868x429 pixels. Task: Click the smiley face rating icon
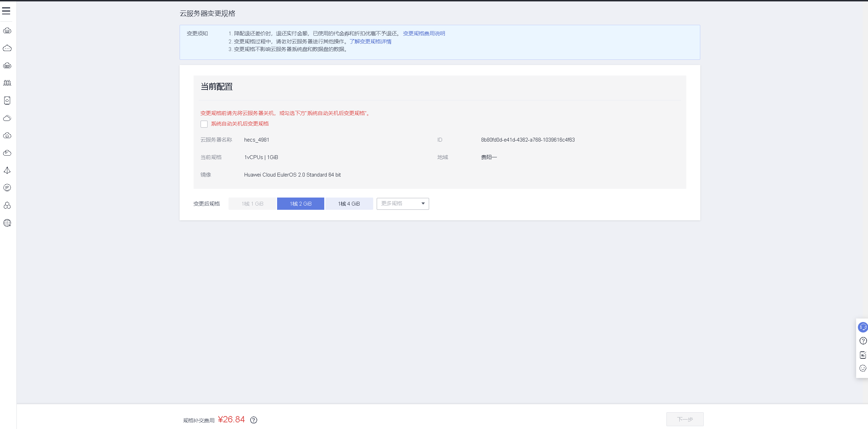[863, 368]
